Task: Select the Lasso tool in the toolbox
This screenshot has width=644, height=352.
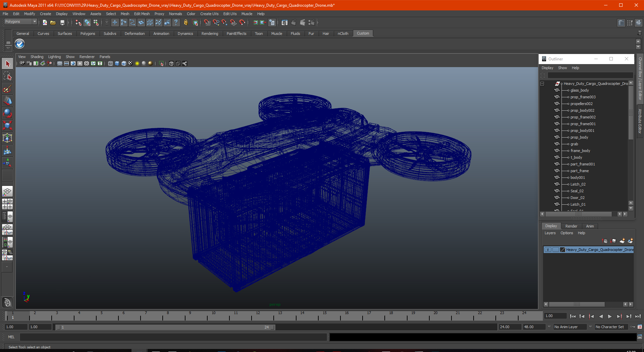Action: [7, 76]
